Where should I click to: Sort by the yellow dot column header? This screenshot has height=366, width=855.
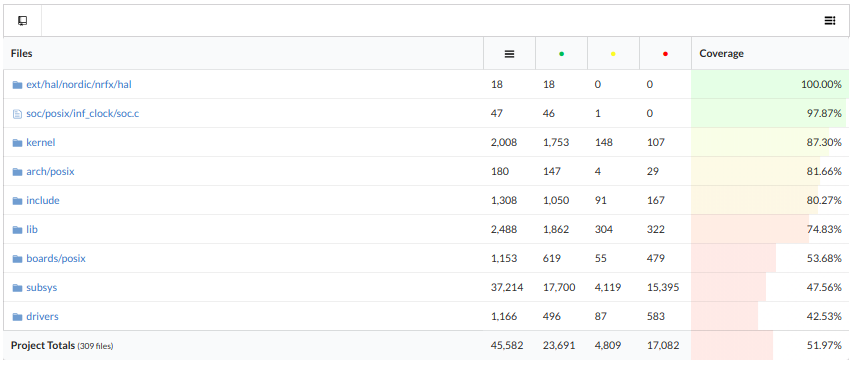(x=613, y=54)
